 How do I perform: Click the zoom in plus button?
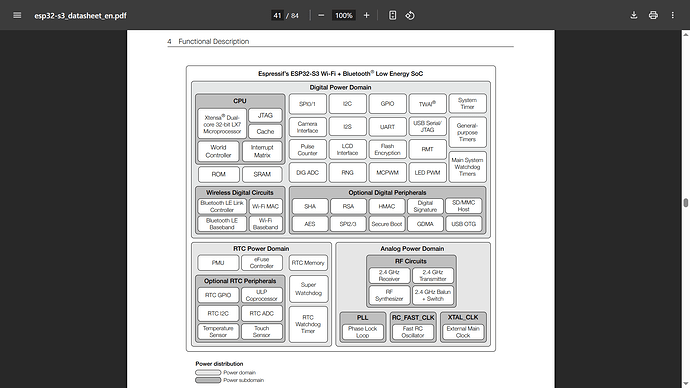pos(366,15)
